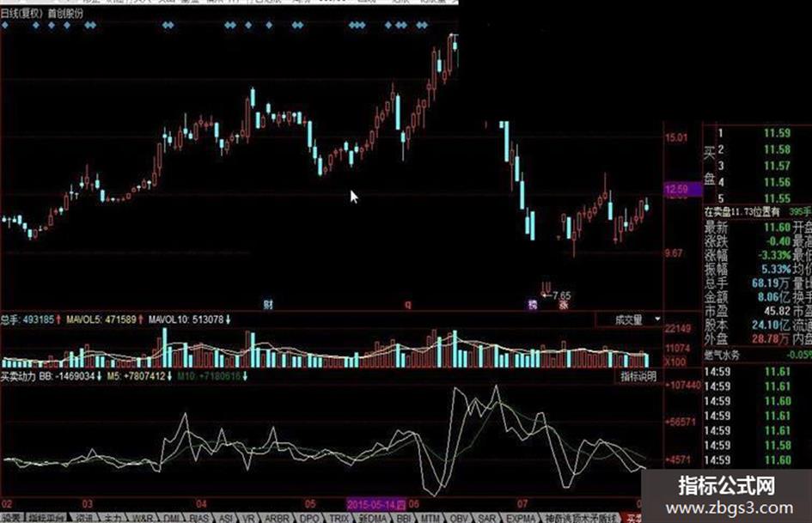Screen dimensions: 812x523
Task: Select the buy level 5 price 11.55
Action: (x=778, y=199)
